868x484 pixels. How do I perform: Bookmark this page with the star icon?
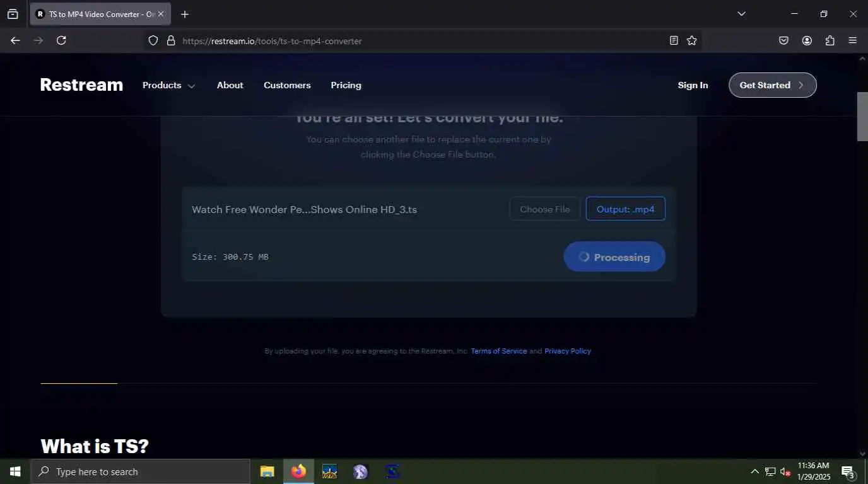692,40
